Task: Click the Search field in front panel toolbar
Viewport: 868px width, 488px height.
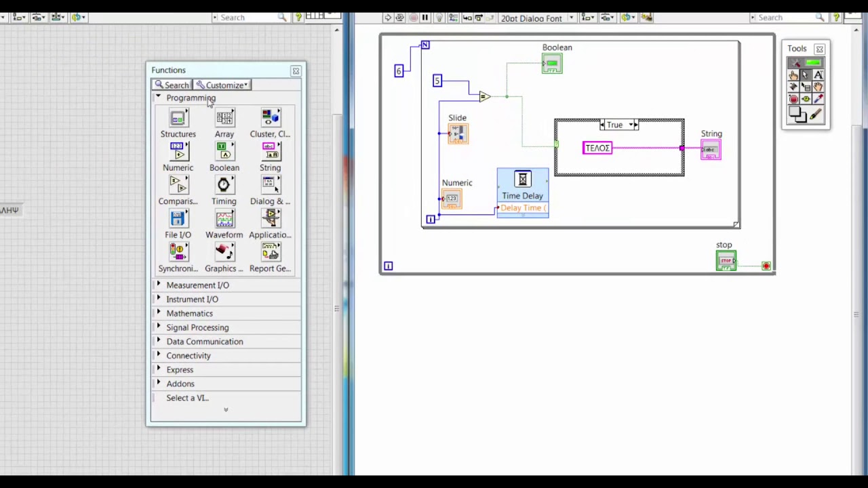Action: (250, 18)
